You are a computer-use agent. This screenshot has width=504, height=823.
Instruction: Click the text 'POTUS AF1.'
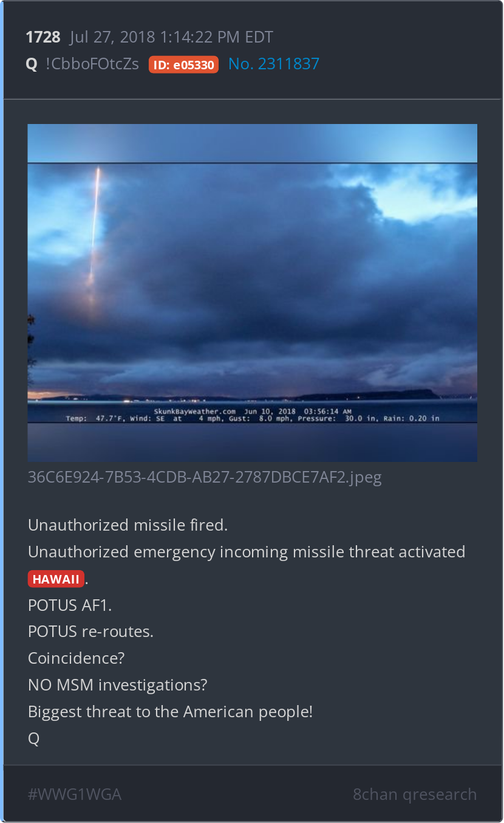[x=70, y=605]
